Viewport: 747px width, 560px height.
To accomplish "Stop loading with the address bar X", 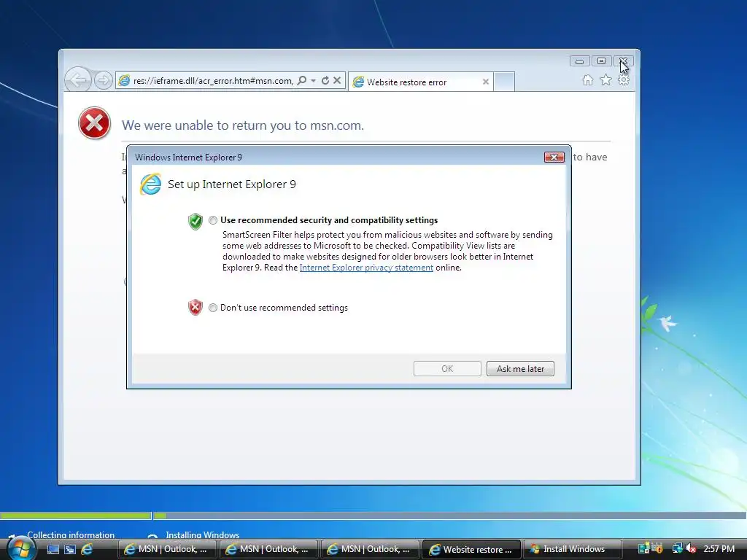I will pyautogui.click(x=337, y=80).
